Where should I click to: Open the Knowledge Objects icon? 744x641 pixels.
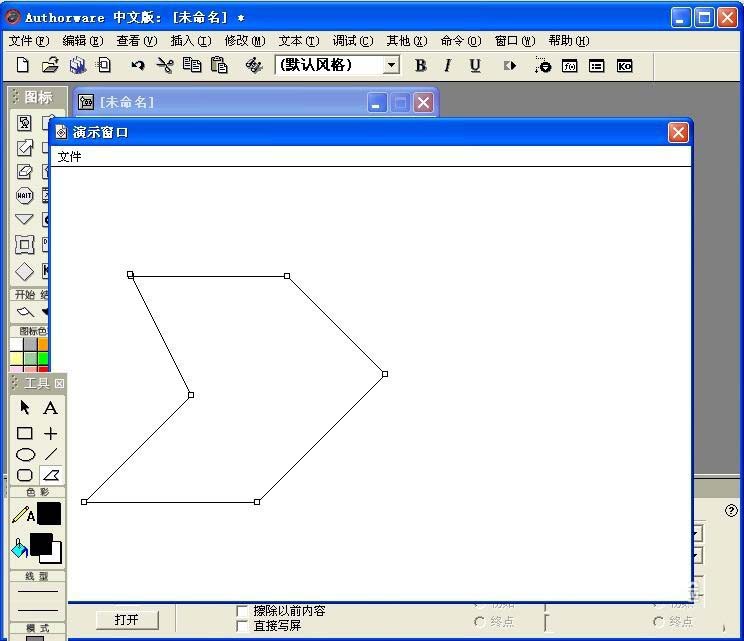[624, 66]
